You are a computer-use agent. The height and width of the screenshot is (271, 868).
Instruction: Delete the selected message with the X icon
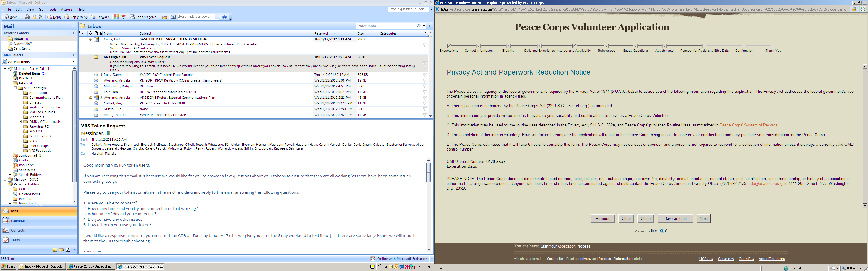pos(41,17)
